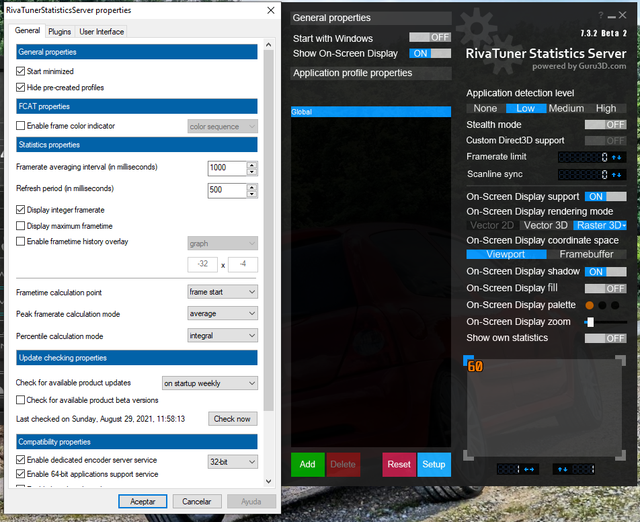Viewport: 640px width, 522px height.
Task: Click the vertical position arrows below preview
Action: pyautogui.click(x=562, y=469)
